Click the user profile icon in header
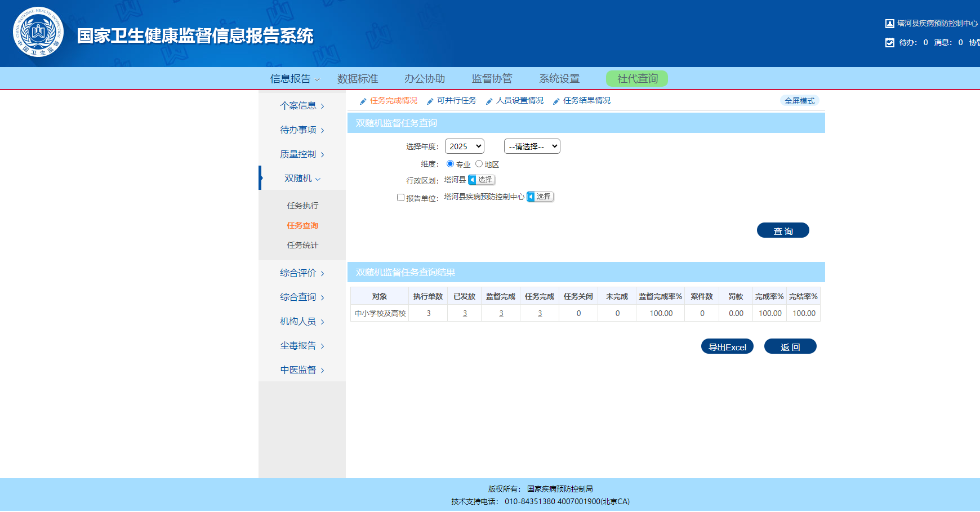Viewport: 980px width, 512px height. [x=890, y=24]
